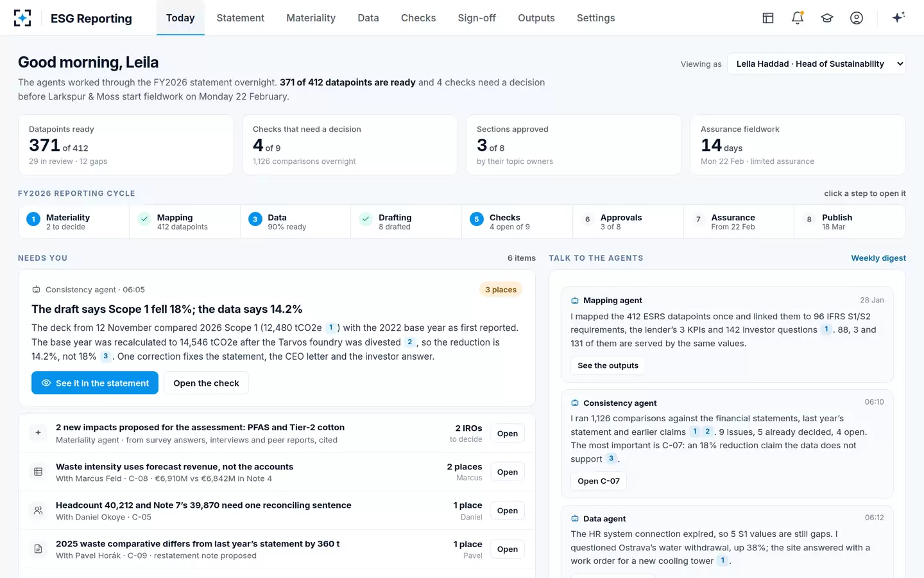
Task: Open the notifications bell
Action: pyautogui.click(x=798, y=18)
